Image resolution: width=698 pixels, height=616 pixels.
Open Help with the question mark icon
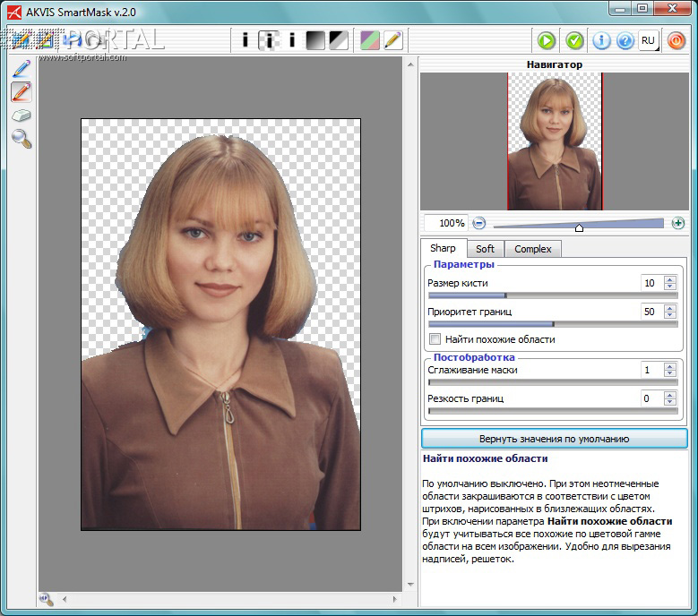point(625,40)
